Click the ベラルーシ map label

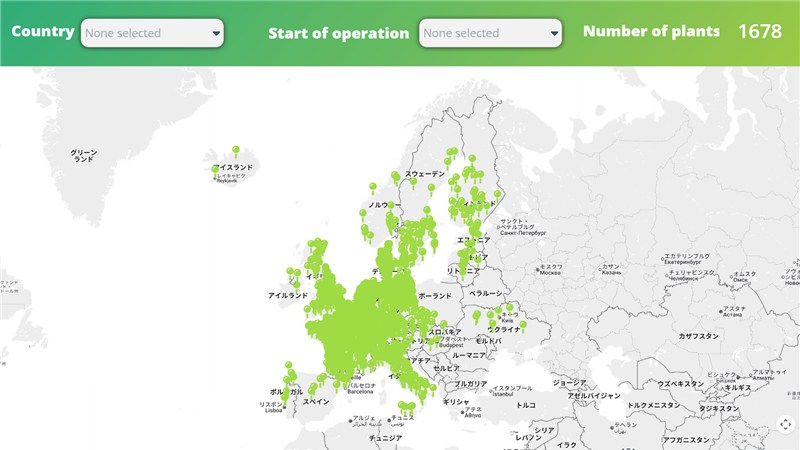tap(486, 293)
